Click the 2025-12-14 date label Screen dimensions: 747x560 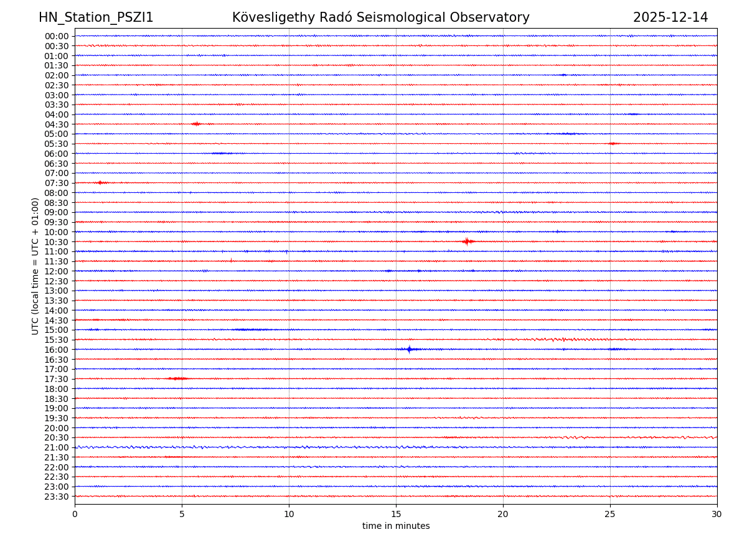point(670,17)
